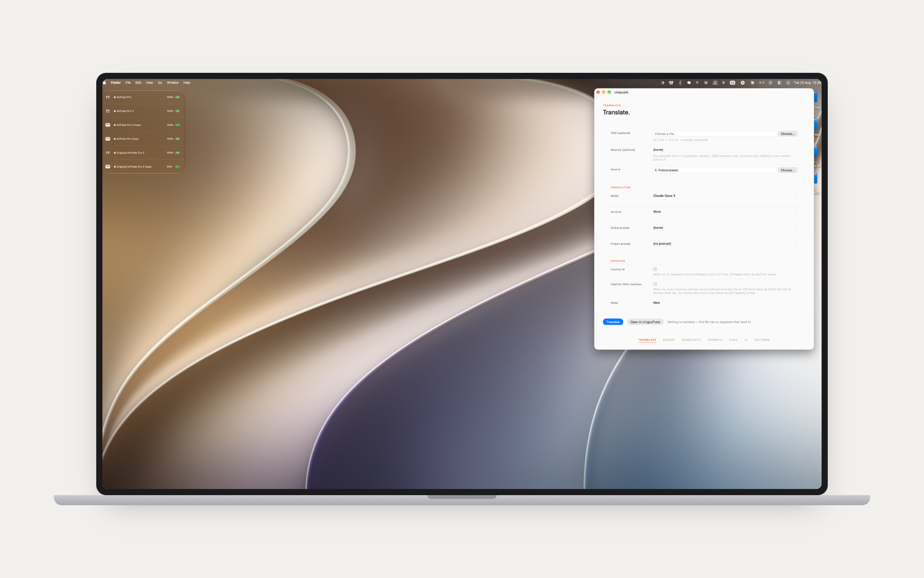Click case icon of Original AirPods Pro 2 Case
Viewport: 924px width, 578px height.
(x=108, y=166)
